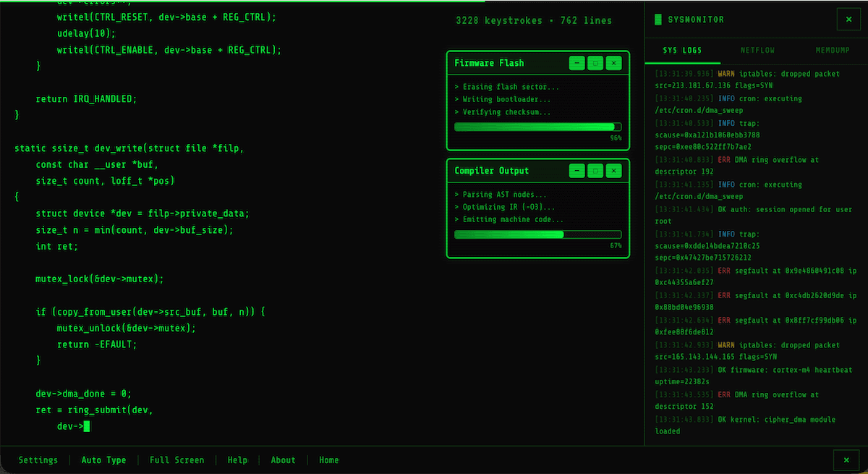Click the SYSMONITOR server icon
This screenshot has width=868, height=474.
pos(657,19)
